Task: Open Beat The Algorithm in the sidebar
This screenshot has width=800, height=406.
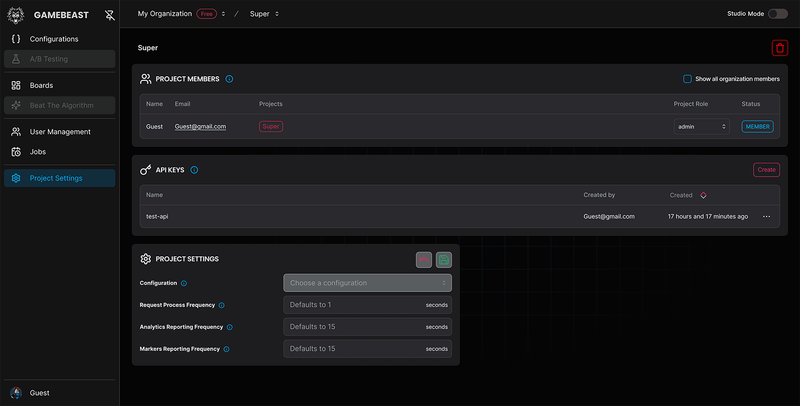Action: tap(60, 105)
